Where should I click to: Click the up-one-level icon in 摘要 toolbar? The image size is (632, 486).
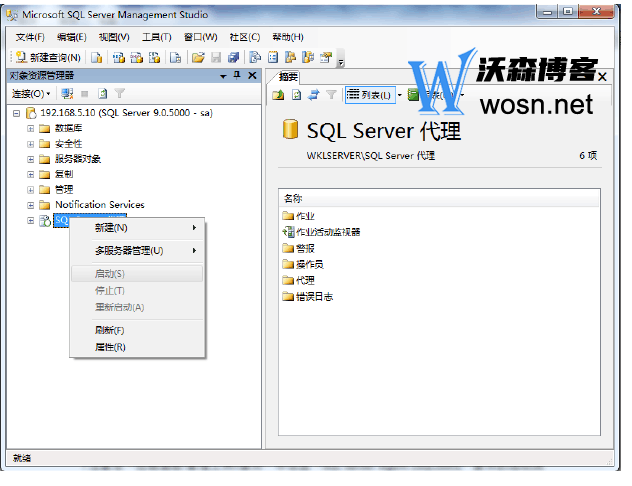tap(279, 95)
